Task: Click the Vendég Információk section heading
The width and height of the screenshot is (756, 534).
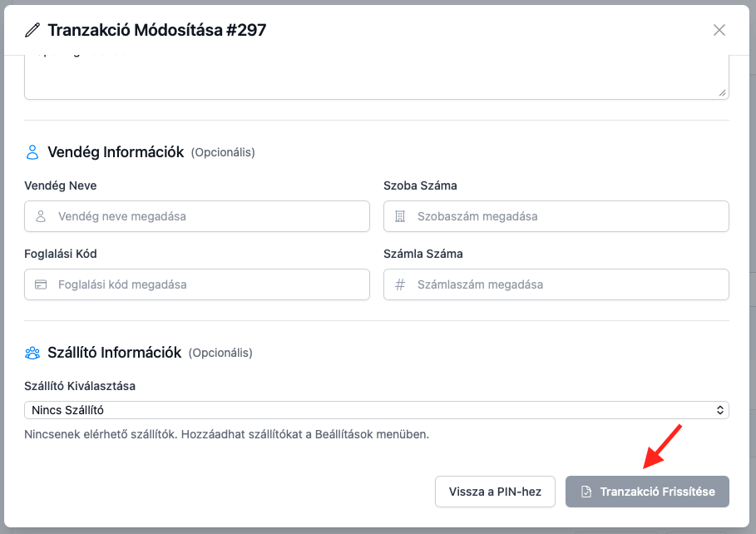Action: click(116, 152)
